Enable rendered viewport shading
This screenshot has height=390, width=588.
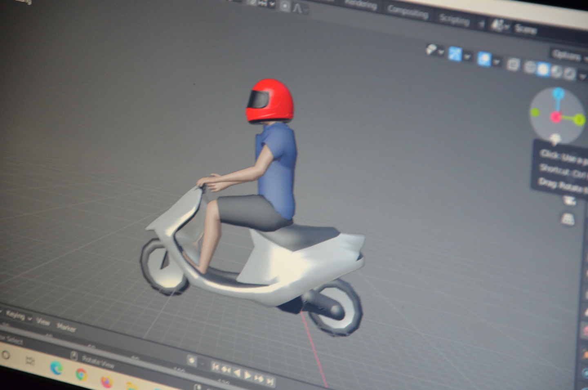pos(569,74)
